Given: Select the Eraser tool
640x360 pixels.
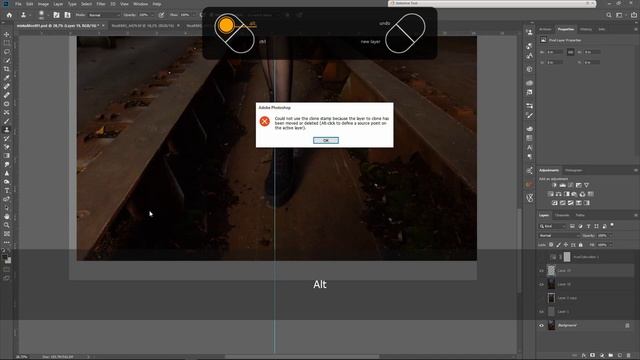Looking at the screenshot, I should [7, 147].
